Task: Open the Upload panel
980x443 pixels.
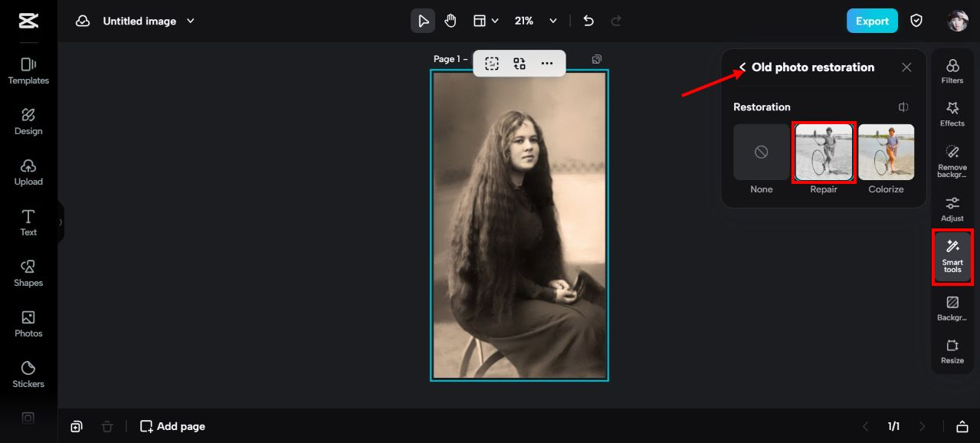Action: pyautogui.click(x=28, y=172)
